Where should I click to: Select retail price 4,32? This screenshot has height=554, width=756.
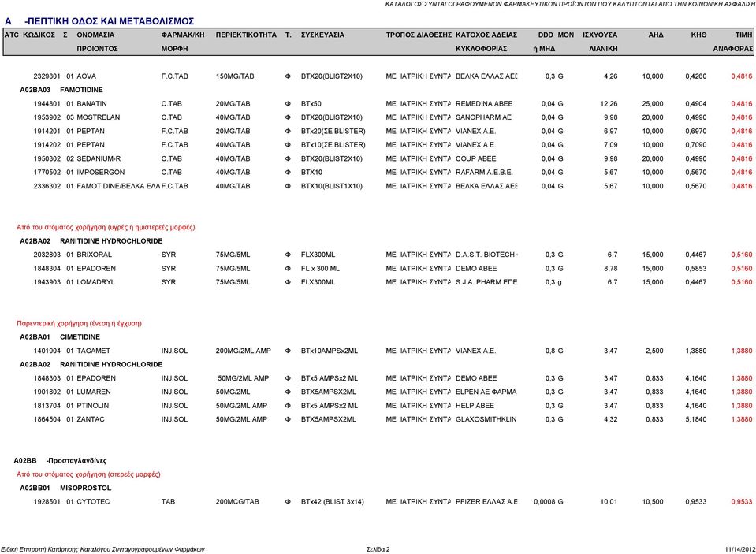610,419
